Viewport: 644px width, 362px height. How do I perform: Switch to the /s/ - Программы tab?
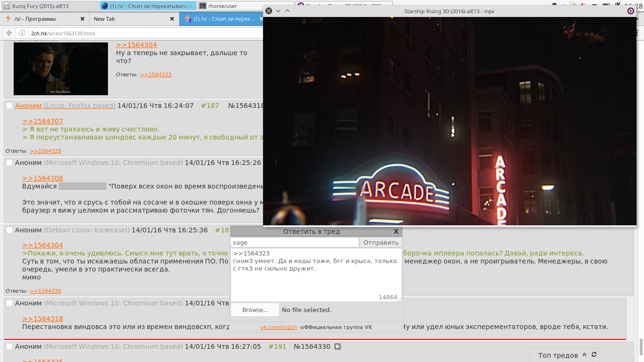(45, 19)
